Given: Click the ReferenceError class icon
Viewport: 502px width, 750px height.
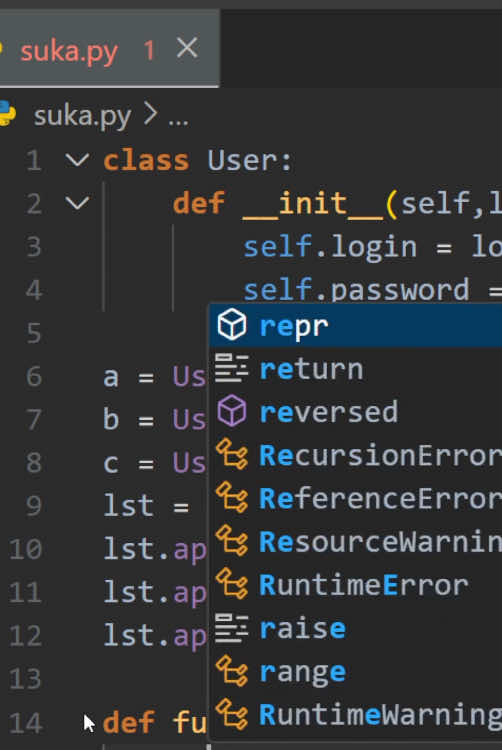Looking at the screenshot, I should pos(232,497).
